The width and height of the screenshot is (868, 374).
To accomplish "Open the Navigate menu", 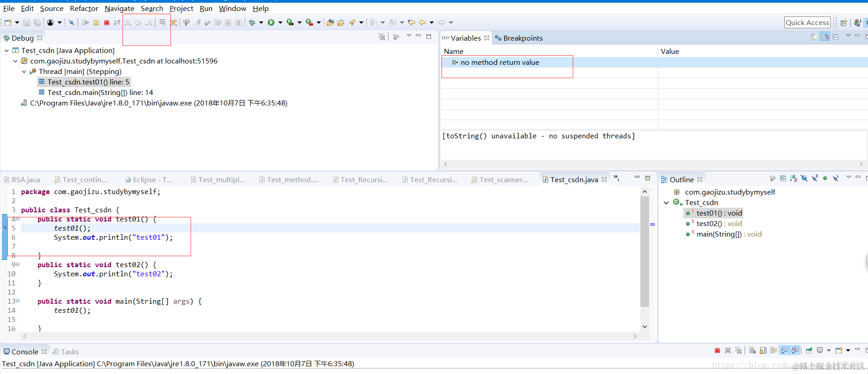I will pos(119,8).
